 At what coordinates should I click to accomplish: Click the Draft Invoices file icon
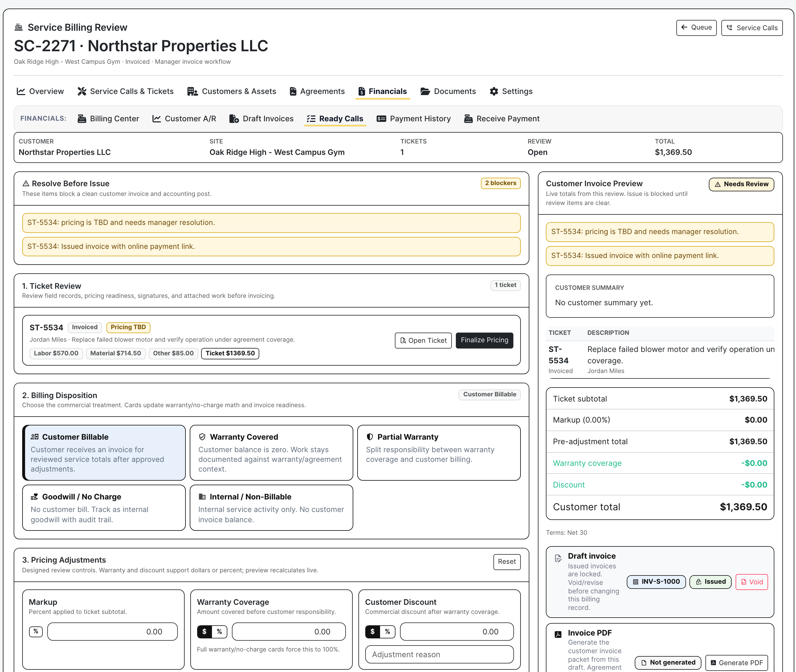pos(234,119)
